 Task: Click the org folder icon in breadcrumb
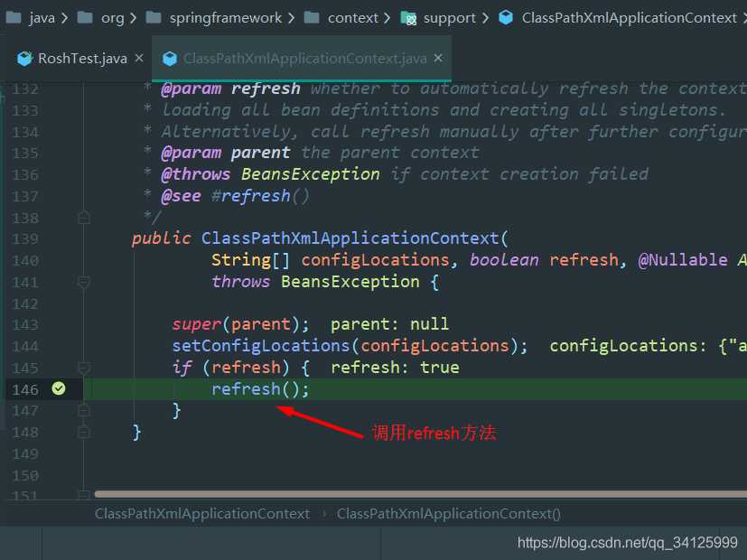(84, 18)
